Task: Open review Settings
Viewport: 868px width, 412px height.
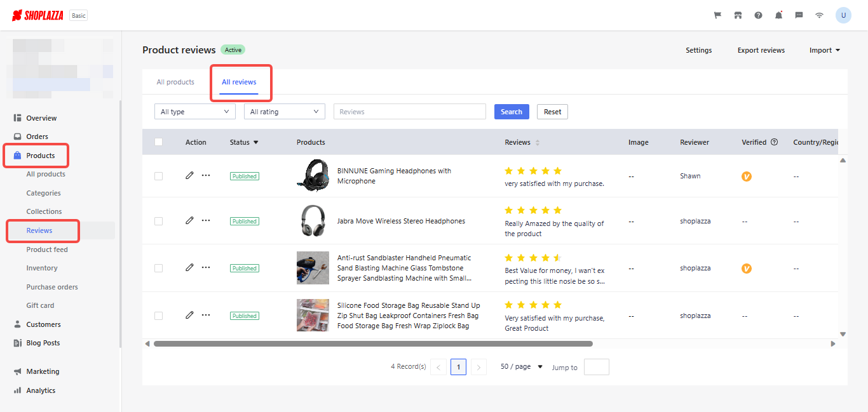Action: click(x=699, y=50)
